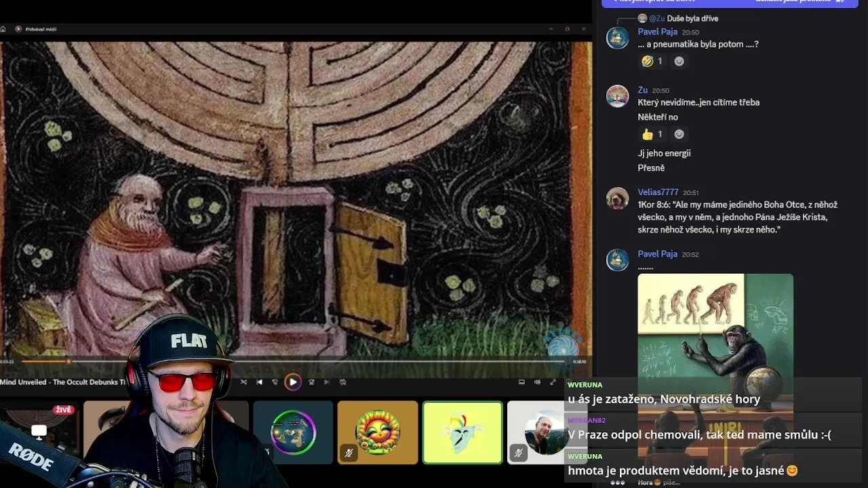Click the media player window title
The width and height of the screenshot is (868, 488).
click(x=41, y=29)
